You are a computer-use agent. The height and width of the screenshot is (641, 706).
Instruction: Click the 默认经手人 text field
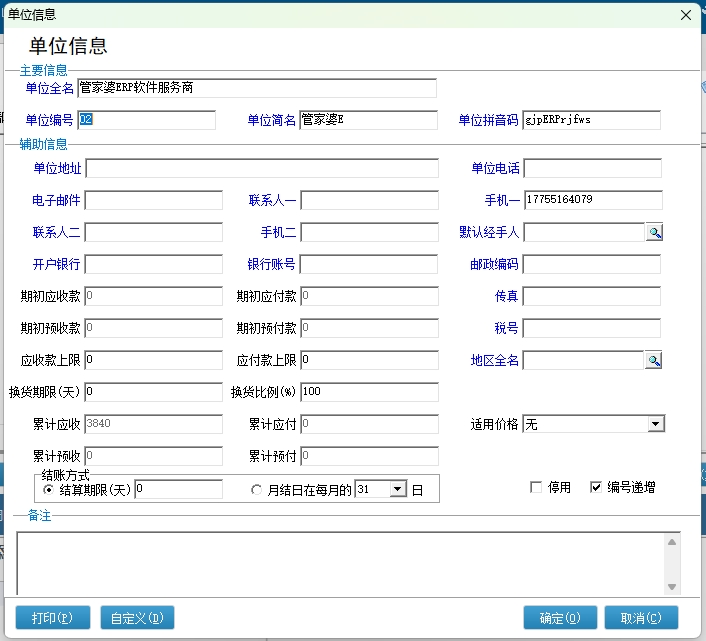point(584,232)
